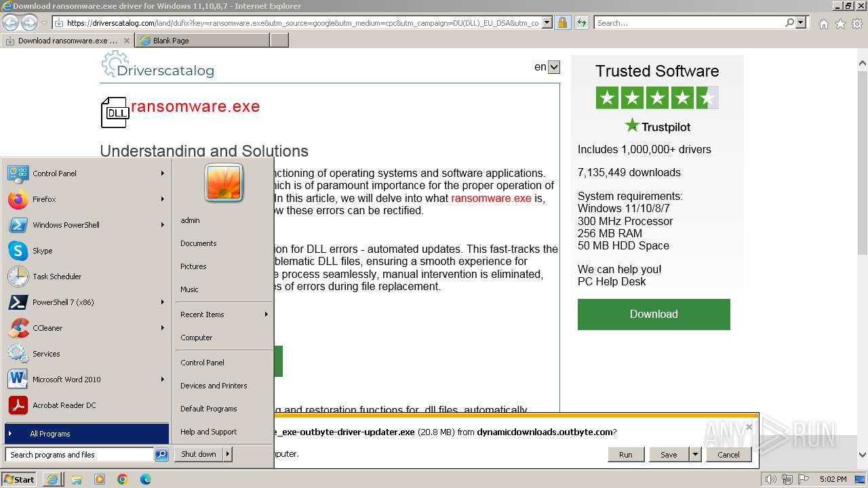Open Help and Support
This screenshot has height=488, width=868.
(209, 432)
